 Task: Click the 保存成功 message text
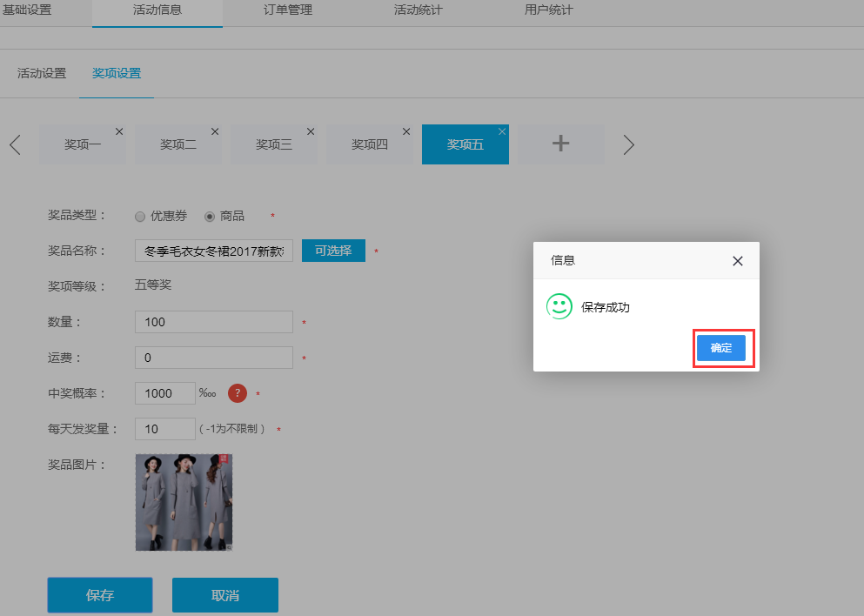pyautogui.click(x=606, y=307)
